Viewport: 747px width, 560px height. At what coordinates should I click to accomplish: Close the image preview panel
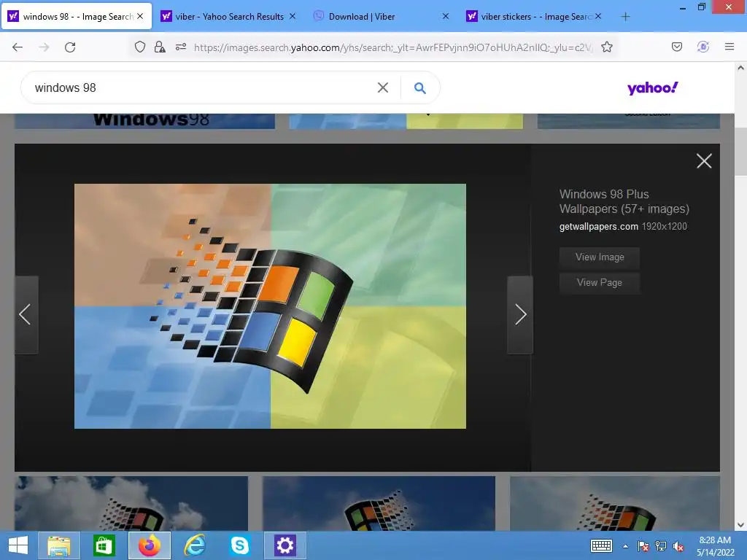pos(704,161)
